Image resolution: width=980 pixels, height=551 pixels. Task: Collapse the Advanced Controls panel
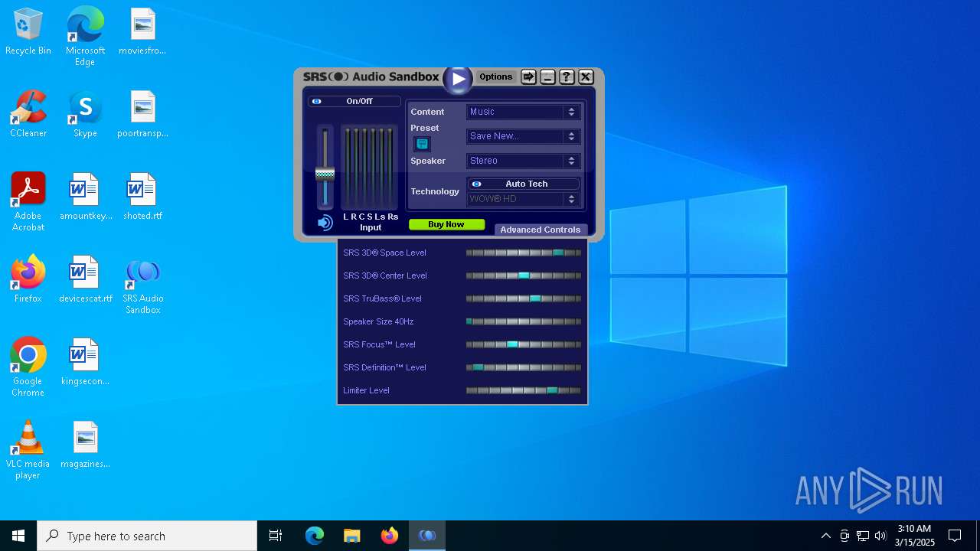pyautogui.click(x=541, y=230)
